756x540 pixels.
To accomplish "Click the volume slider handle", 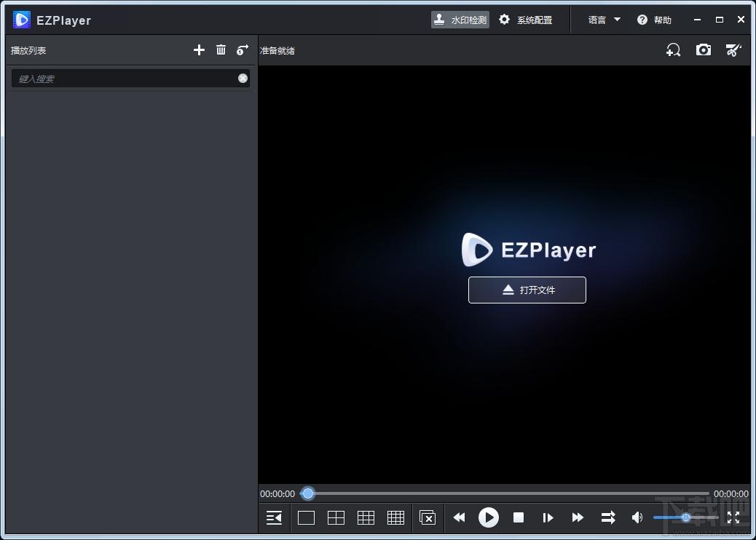I will (x=685, y=518).
